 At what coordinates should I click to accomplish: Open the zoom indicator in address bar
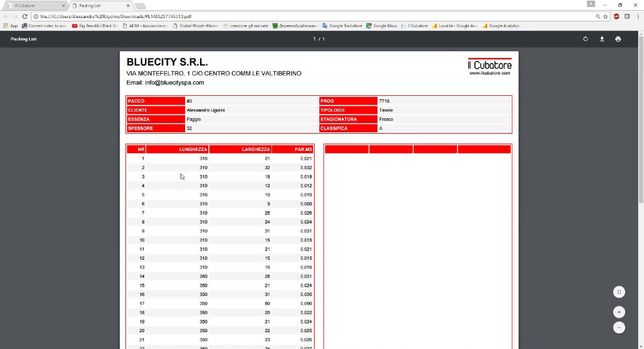pyautogui.click(x=598, y=16)
